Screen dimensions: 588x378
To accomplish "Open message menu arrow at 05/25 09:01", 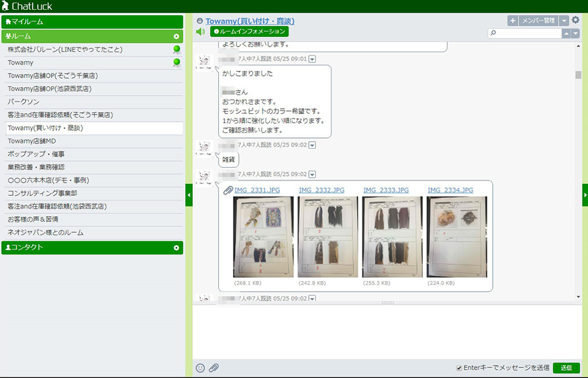I will click(313, 59).
